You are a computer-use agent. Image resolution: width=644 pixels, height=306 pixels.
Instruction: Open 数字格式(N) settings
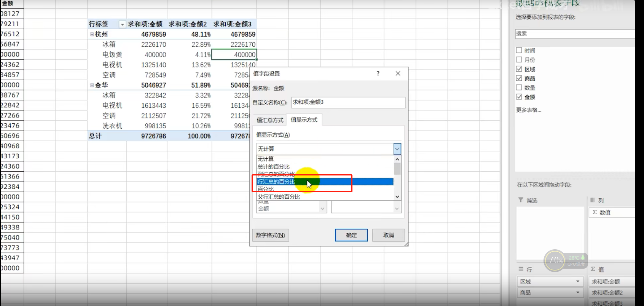tap(271, 235)
